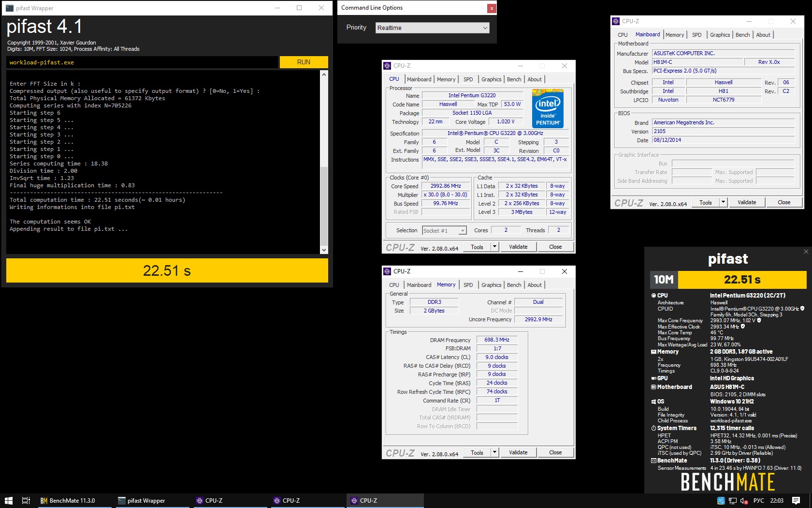The image size is (812, 508).
Task: Open CPU tab in CPU-Z Motherboard window
Action: click(623, 35)
